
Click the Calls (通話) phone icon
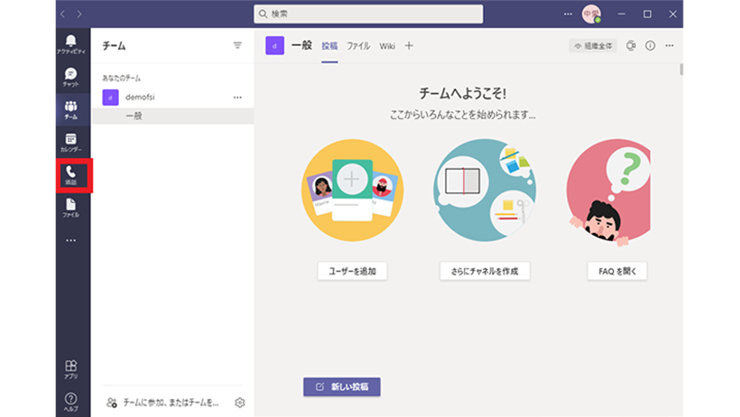pos(71,175)
